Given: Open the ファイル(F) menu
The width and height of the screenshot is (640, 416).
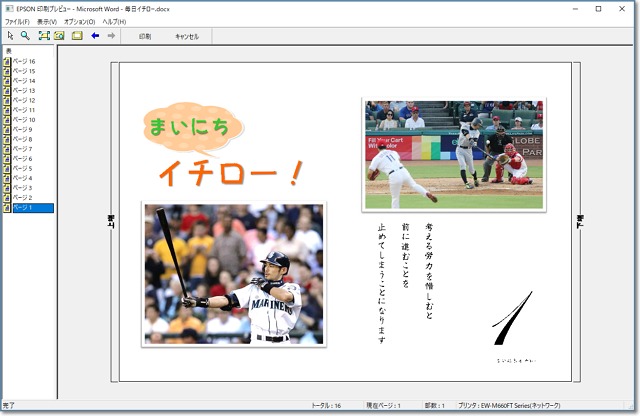Looking at the screenshot, I should pos(17,21).
